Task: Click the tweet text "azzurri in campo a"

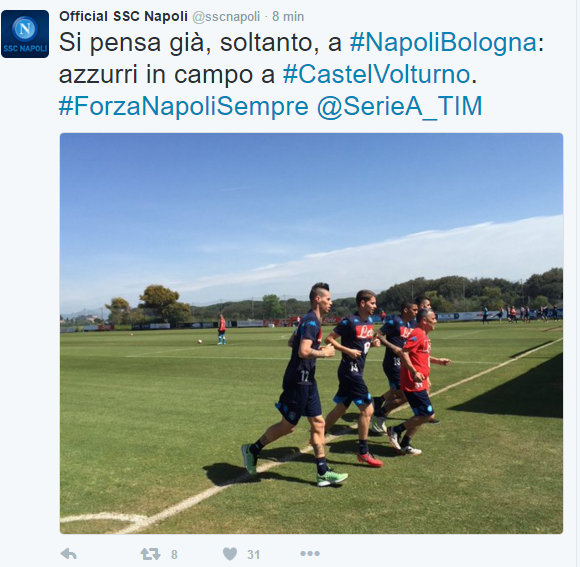Action: (166, 74)
